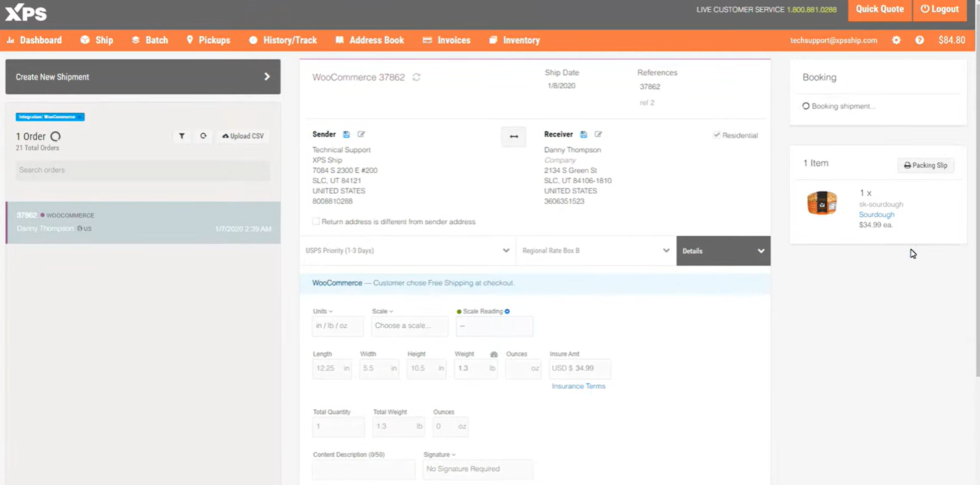Save sender address using the address book icon
The height and width of the screenshot is (485, 980).
[x=346, y=134]
